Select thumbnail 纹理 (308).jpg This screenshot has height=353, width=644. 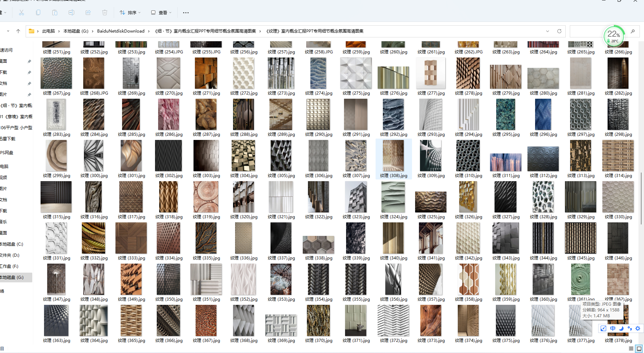coord(393,156)
